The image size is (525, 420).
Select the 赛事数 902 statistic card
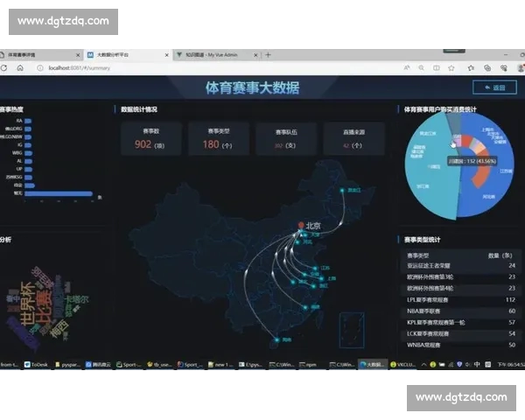click(151, 139)
